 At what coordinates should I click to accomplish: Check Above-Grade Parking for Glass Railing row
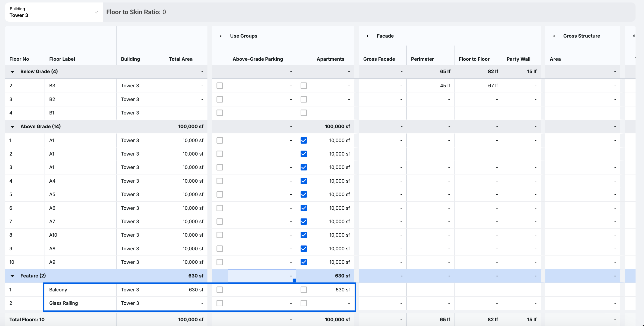(x=219, y=303)
